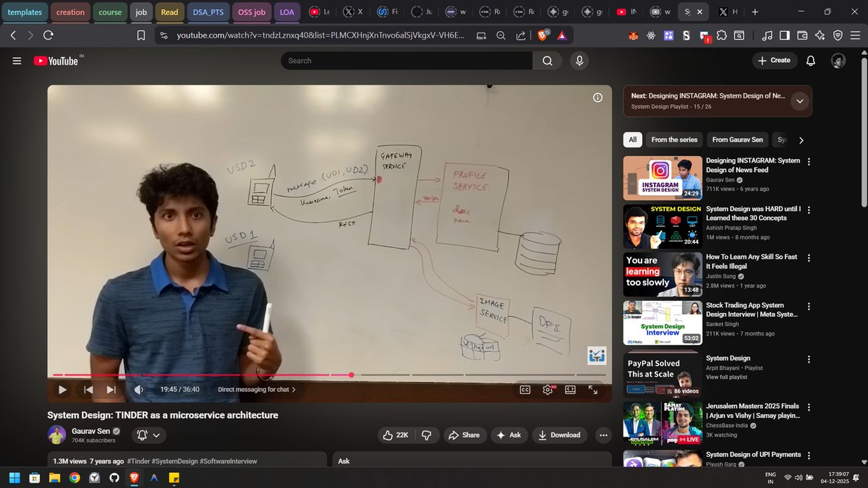Open options for Designing INSTAGRAM video
This screenshot has height=488, width=868.
coord(809,161)
